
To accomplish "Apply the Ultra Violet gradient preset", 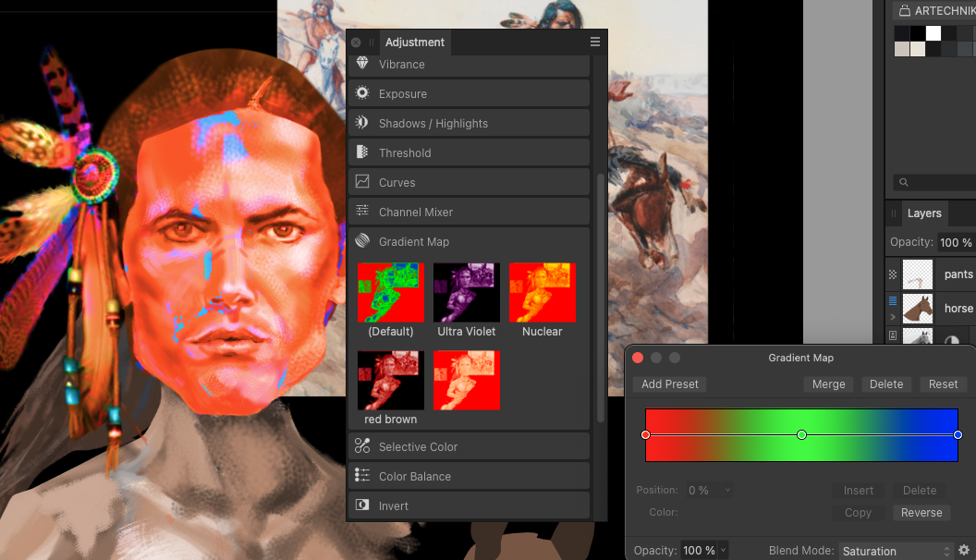I will [x=467, y=292].
